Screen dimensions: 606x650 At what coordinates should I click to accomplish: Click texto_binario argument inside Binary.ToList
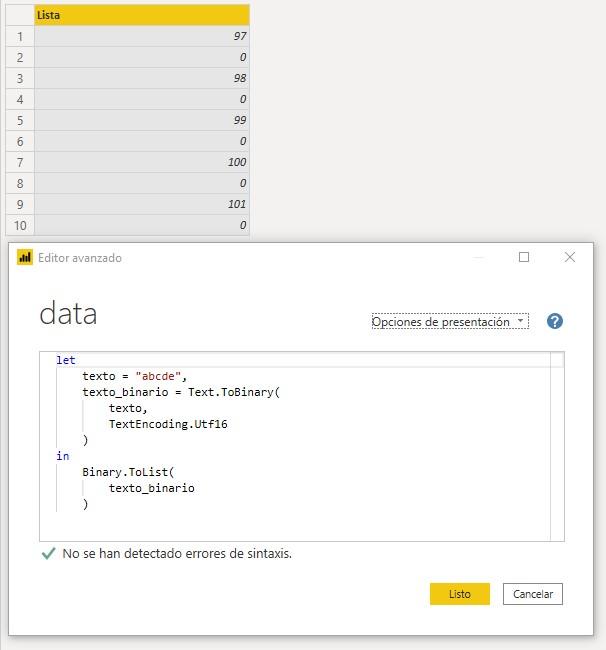(152, 488)
